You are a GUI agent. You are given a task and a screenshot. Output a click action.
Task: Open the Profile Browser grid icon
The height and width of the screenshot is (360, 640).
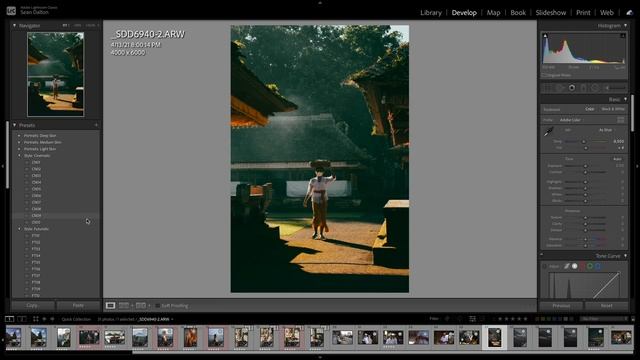point(620,120)
